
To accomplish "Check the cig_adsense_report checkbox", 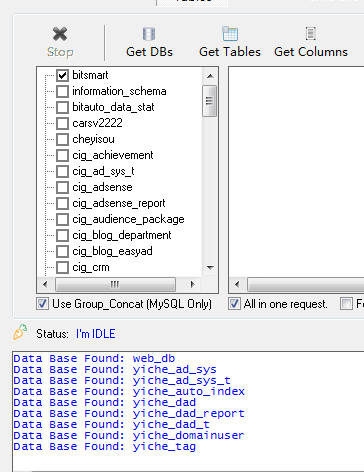I will (x=62, y=203).
